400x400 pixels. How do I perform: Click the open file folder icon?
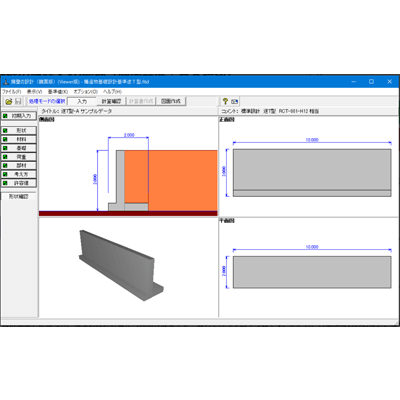tap(9, 101)
